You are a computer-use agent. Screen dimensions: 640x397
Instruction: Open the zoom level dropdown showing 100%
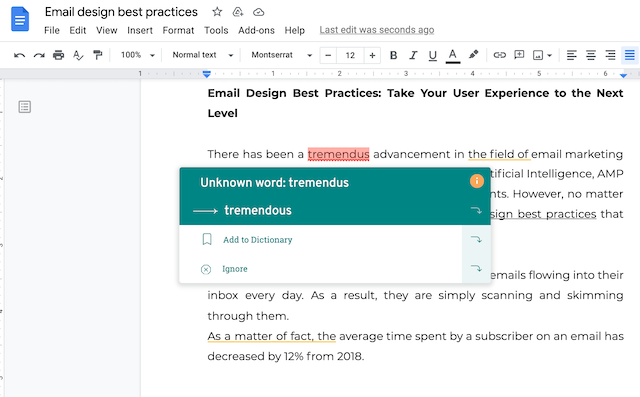tap(138, 55)
